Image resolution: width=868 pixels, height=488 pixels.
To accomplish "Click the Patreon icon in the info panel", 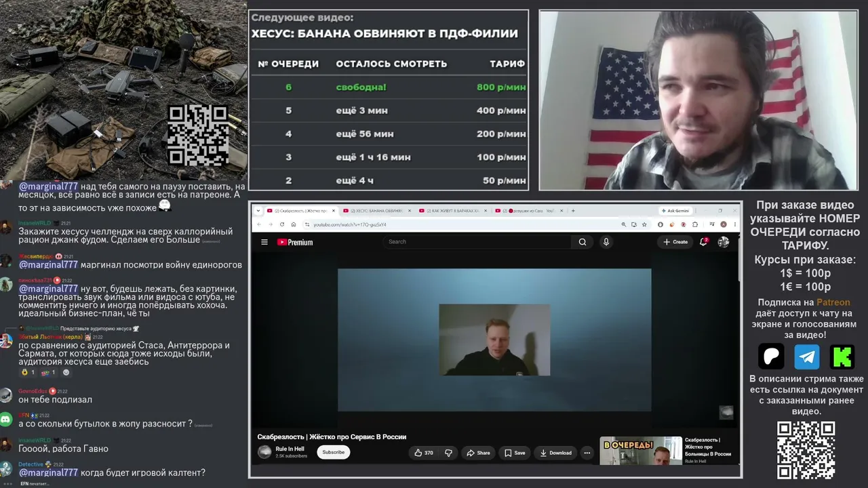I will tap(771, 356).
